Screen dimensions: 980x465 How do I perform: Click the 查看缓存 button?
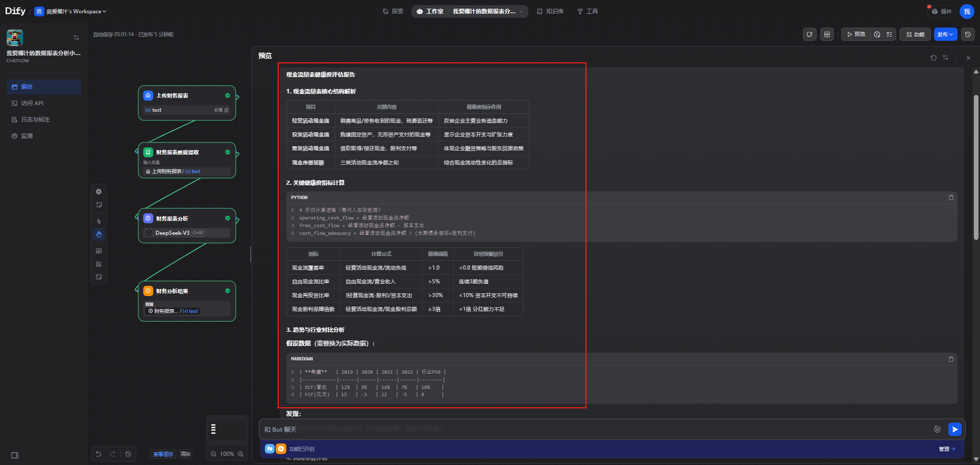[x=163, y=454]
